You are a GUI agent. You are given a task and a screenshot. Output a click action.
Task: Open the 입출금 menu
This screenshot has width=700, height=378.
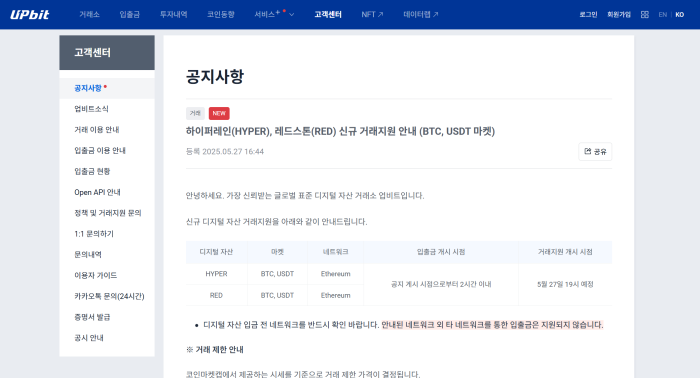[129, 14]
